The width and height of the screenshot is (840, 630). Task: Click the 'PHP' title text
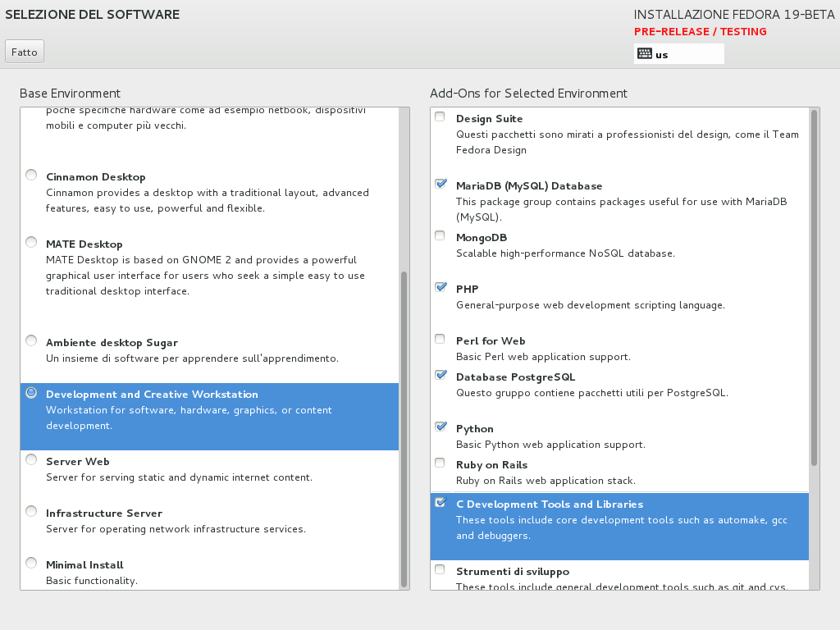click(x=467, y=290)
